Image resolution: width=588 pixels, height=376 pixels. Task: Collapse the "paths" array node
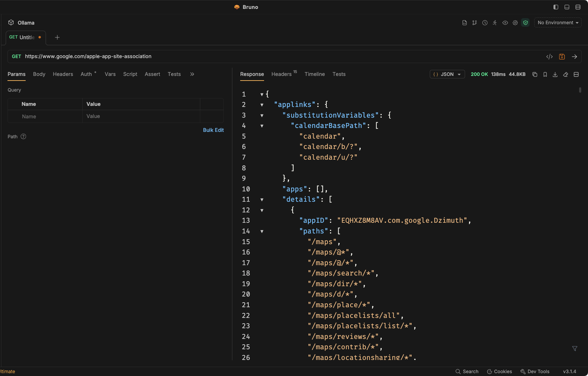[x=262, y=231]
